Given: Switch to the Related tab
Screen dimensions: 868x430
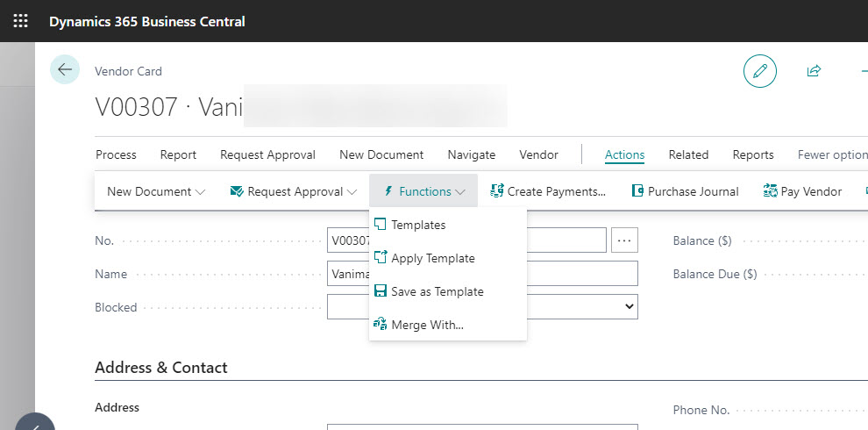Looking at the screenshot, I should pos(688,154).
